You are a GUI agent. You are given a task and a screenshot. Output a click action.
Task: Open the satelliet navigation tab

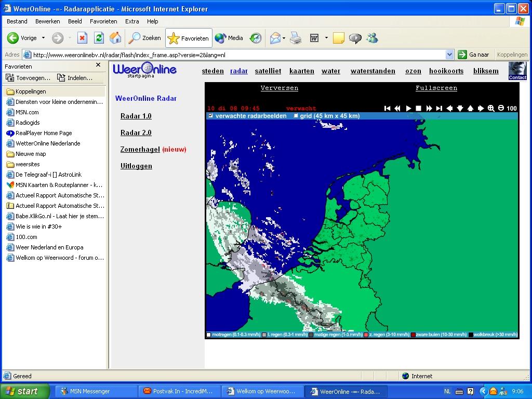coord(268,71)
